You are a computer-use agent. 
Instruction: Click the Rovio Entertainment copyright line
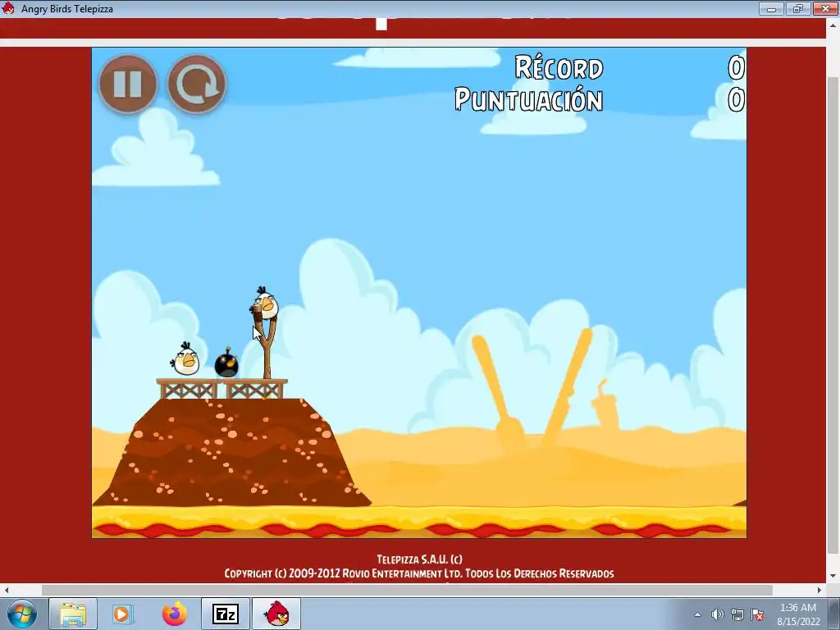[419, 573]
